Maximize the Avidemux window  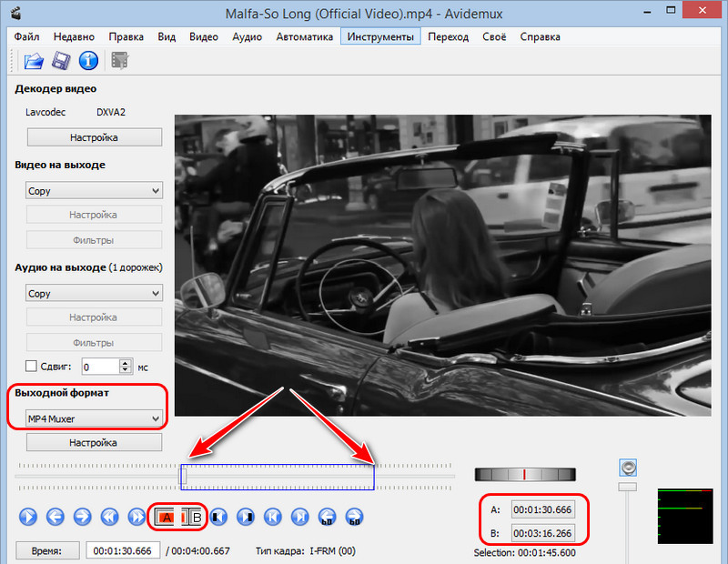tap(671, 10)
